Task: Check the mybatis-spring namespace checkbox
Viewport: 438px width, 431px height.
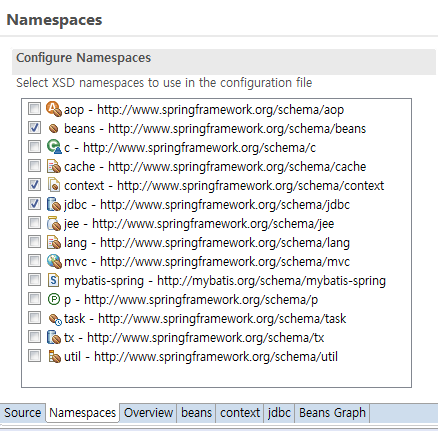Action: (x=34, y=280)
